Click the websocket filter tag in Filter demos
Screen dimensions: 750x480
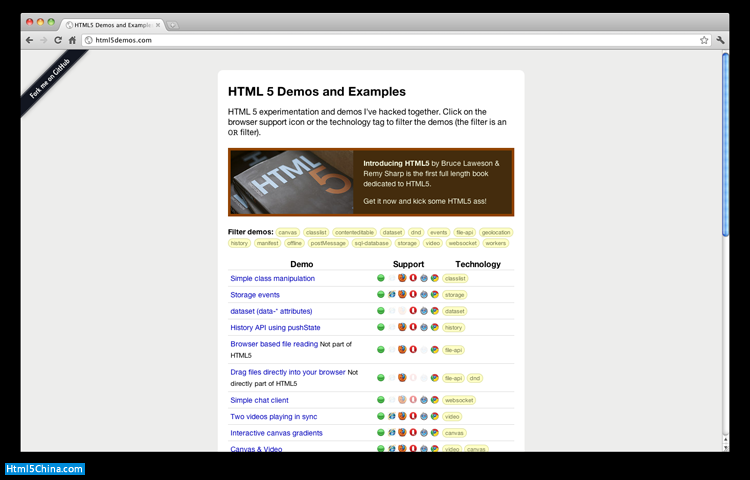pyautogui.click(x=462, y=243)
